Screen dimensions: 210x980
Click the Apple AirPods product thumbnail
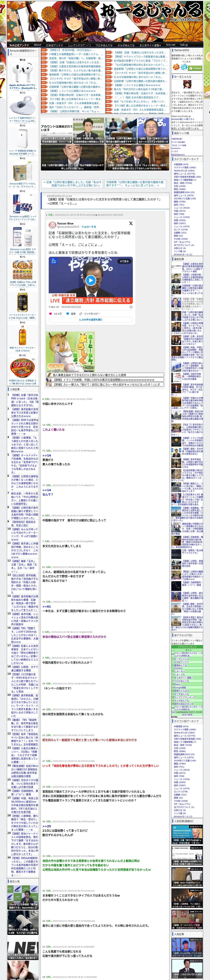tap(22, 72)
